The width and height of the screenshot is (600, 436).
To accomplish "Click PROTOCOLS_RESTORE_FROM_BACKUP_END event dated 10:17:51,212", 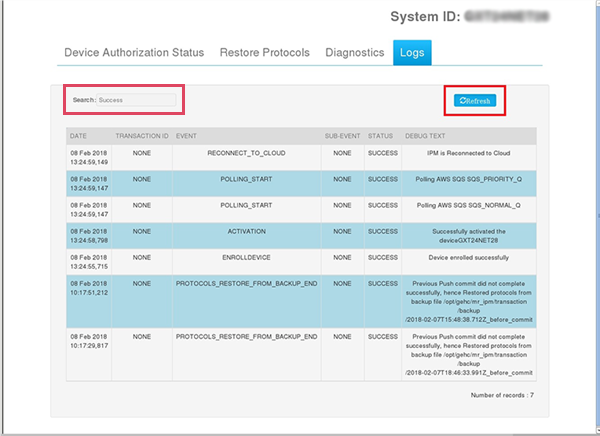I will point(246,284).
